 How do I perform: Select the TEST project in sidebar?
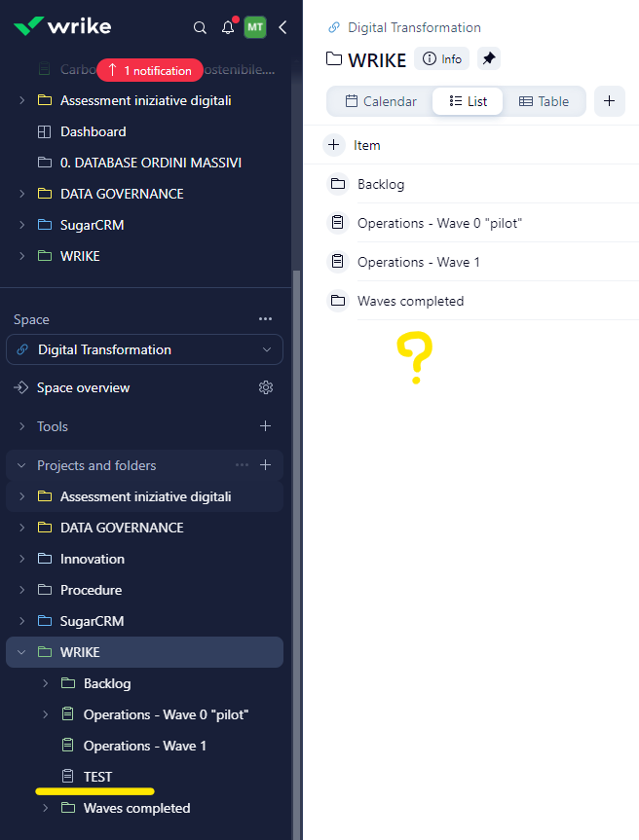click(97, 777)
